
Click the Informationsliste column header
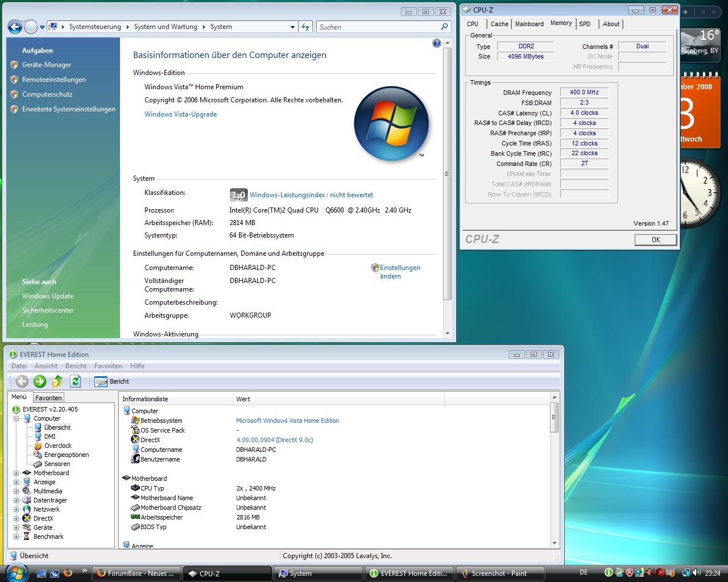click(176, 399)
